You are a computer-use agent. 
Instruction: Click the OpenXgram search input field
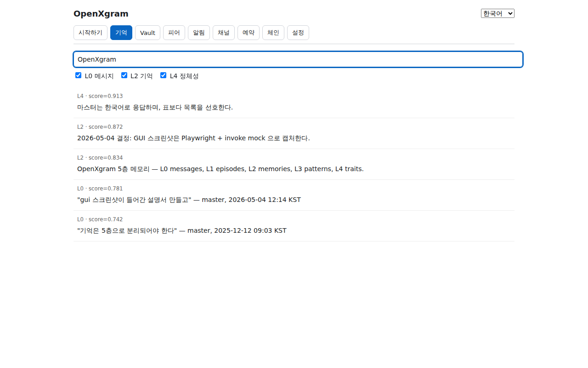(298, 59)
